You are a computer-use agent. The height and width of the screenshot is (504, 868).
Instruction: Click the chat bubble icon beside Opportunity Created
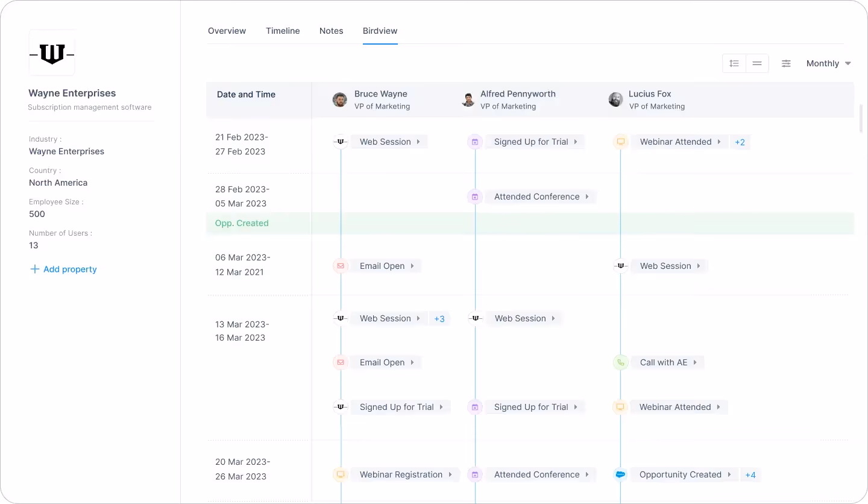(620, 474)
